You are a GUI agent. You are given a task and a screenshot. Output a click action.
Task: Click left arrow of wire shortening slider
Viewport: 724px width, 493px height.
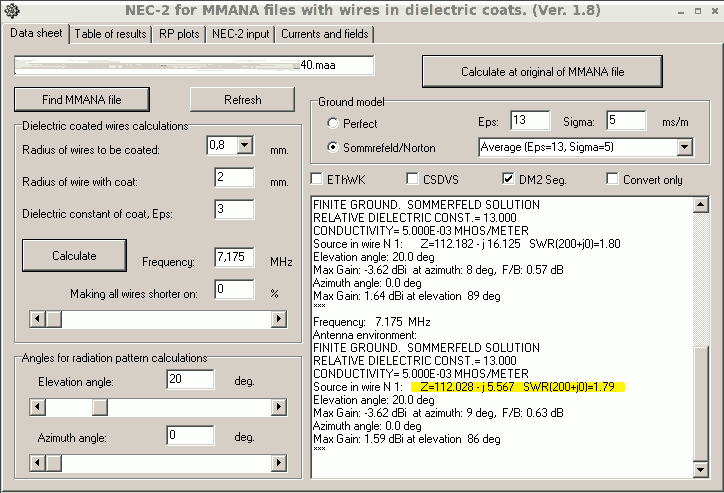pyautogui.click(x=38, y=319)
